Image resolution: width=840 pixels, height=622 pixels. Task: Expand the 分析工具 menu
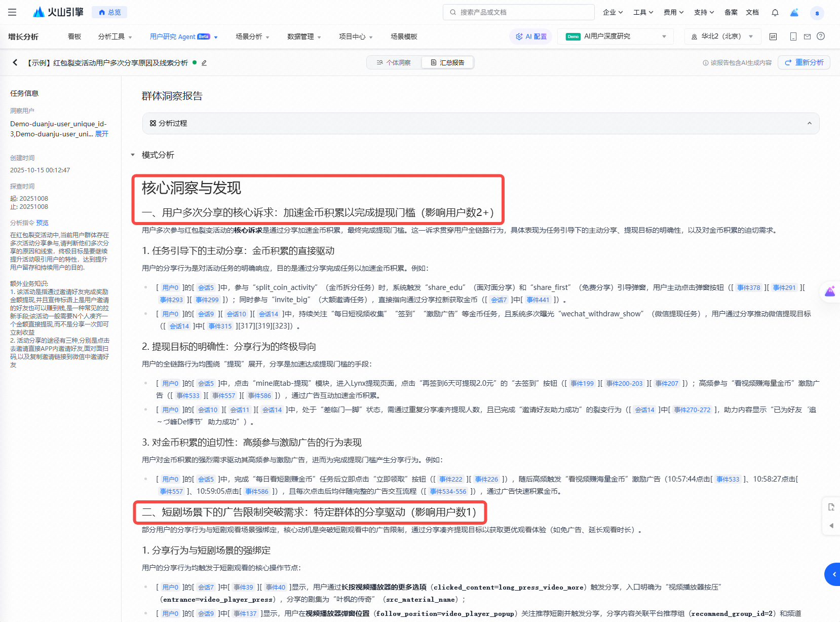click(115, 36)
